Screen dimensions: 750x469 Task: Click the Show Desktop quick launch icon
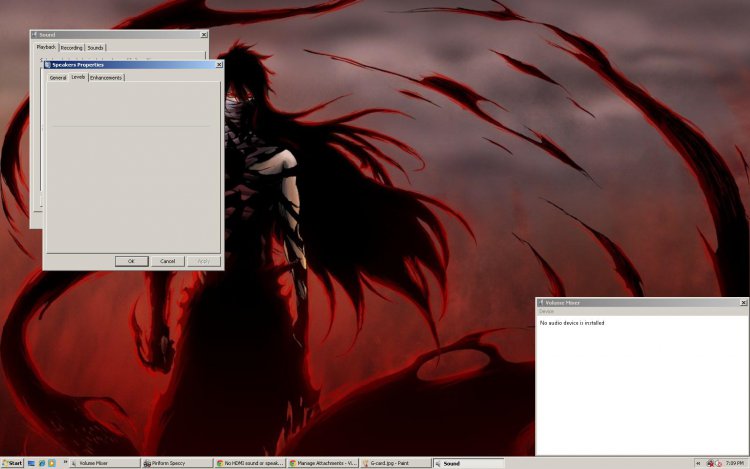[31, 463]
